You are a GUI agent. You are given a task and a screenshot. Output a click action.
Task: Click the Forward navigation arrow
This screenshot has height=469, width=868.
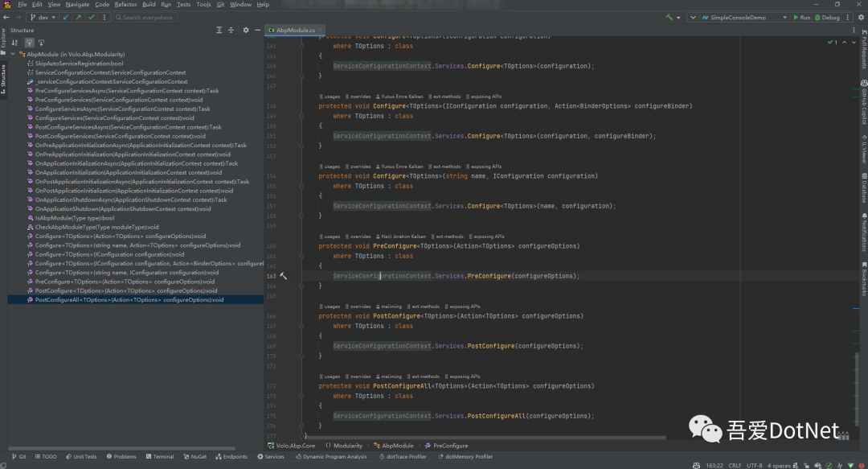[x=18, y=18]
